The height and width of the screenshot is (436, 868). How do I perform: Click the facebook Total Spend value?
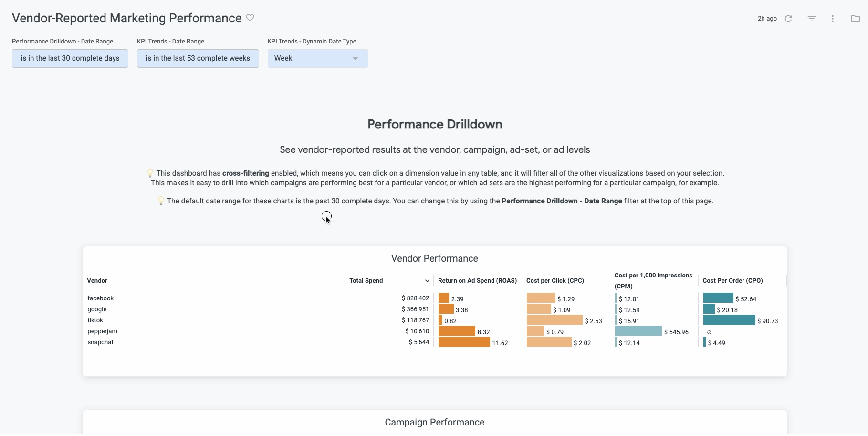point(415,298)
